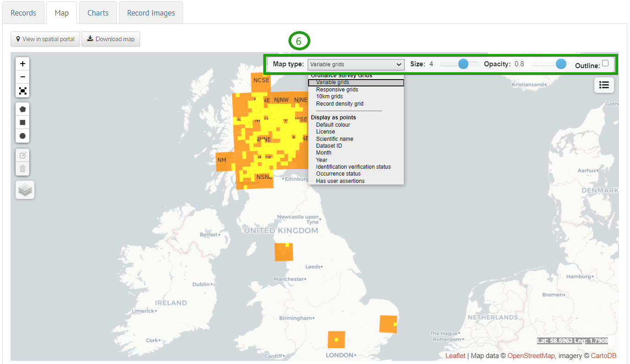
Task: Adjust the Opacity slider handle
Action: pyautogui.click(x=562, y=64)
